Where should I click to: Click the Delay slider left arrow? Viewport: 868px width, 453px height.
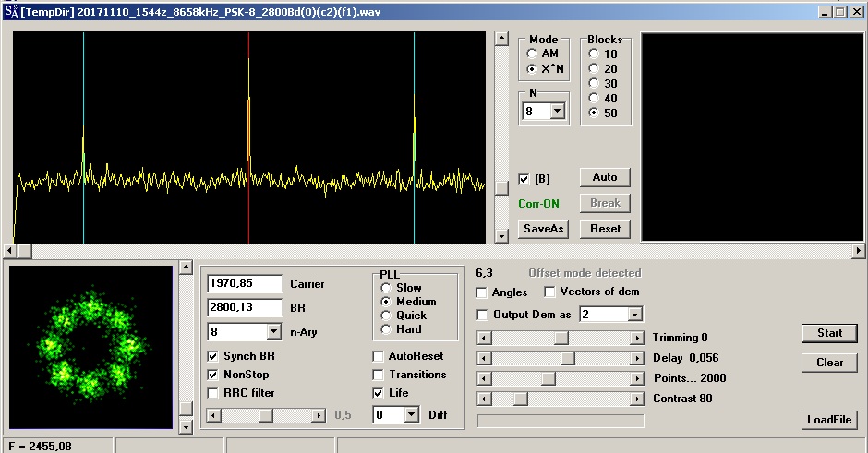[x=484, y=358]
